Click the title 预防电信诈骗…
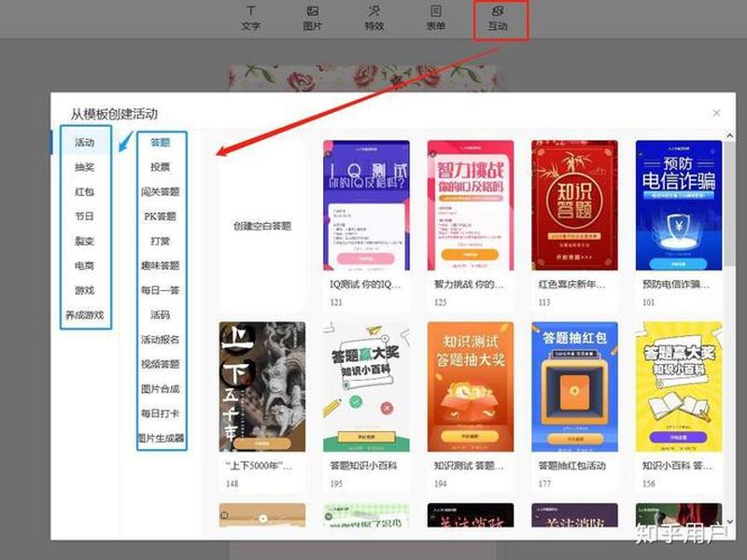 click(676, 285)
